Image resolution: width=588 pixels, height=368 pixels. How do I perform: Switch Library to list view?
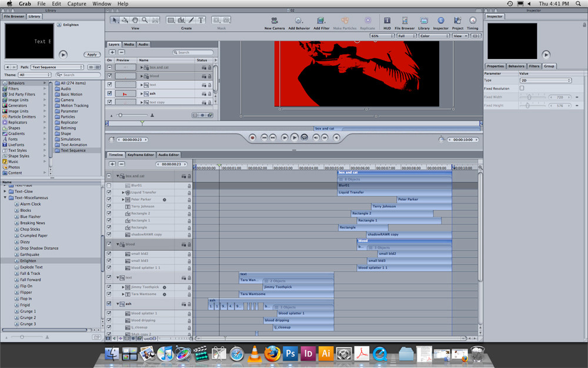pos(98,67)
